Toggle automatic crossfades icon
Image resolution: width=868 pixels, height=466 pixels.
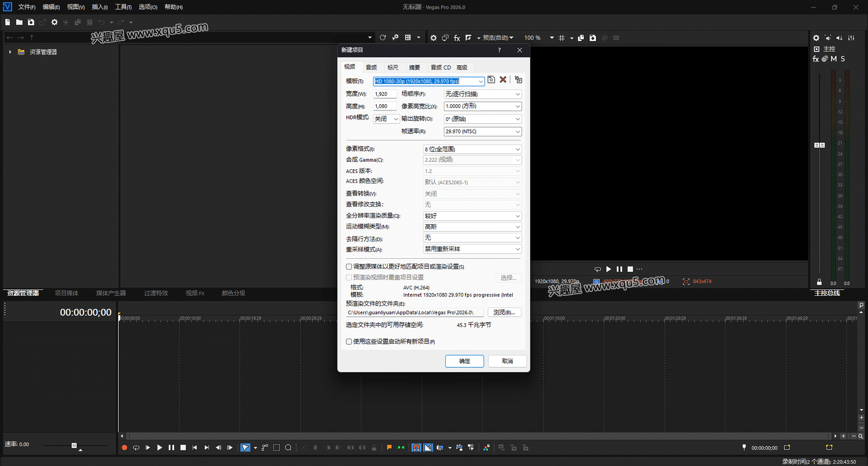click(x=428, y=448)
